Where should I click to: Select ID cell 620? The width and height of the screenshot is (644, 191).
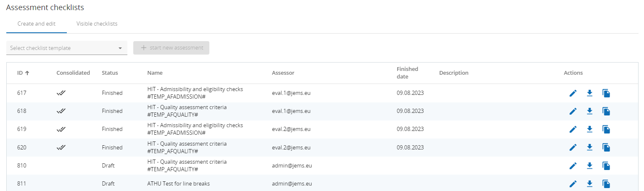(22, 147)
